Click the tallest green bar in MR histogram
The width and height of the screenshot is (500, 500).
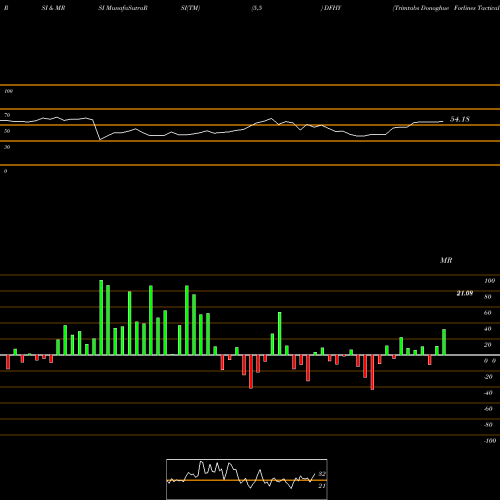pos(101,318)
